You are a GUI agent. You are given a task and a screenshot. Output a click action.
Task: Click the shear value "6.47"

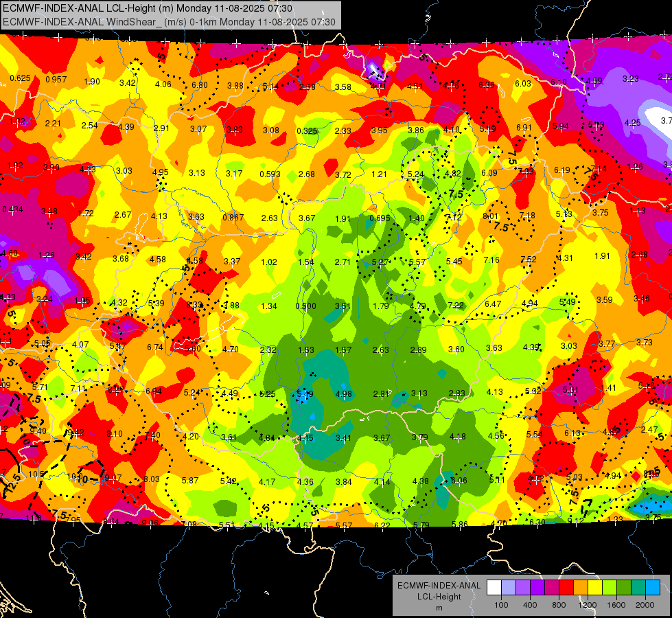pos(493,304)
